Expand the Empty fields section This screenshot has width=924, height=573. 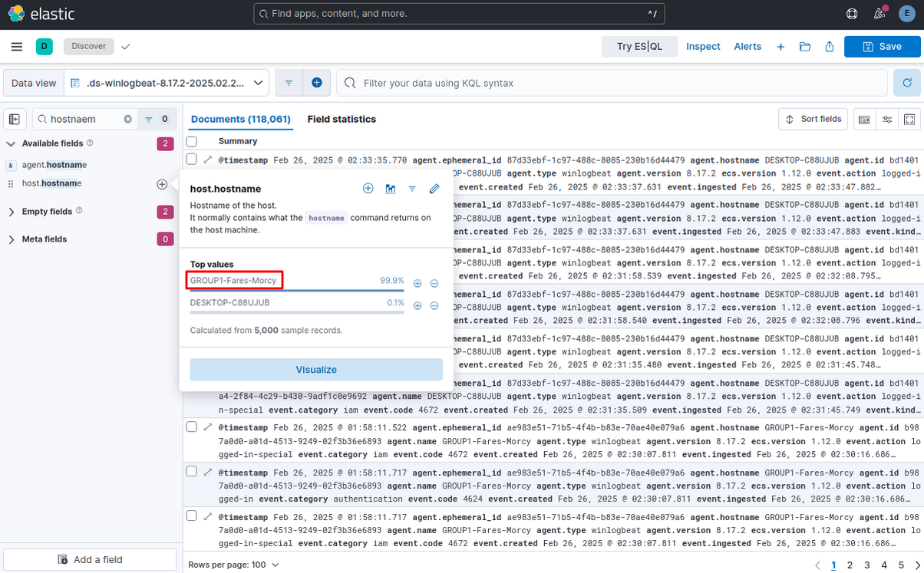click(11, 212)
